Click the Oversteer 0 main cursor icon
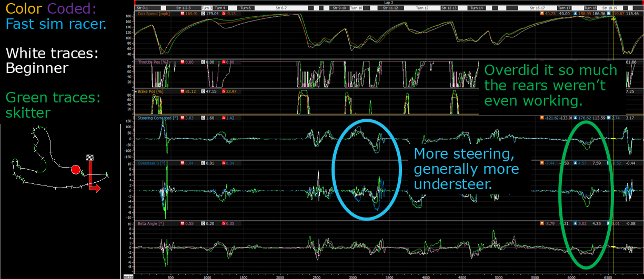Viewport: 644px width, 279px height. pos(182,163)
